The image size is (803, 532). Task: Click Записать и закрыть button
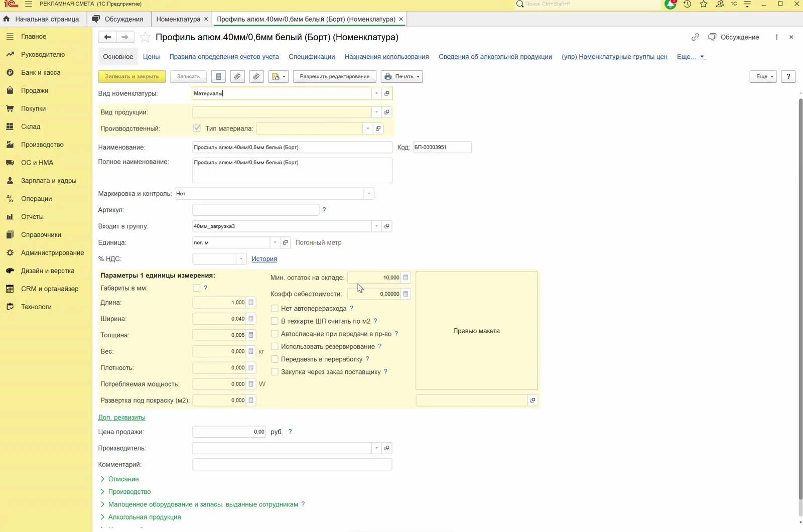[132, 76]
